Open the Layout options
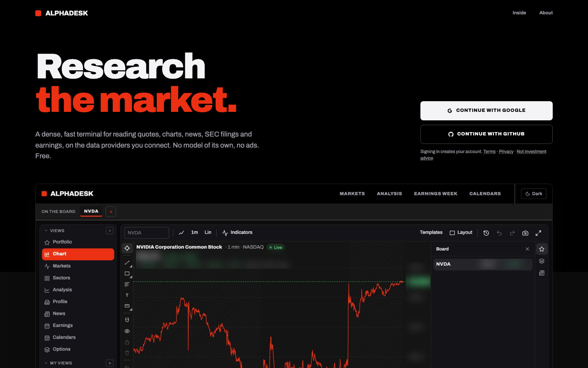 pos(461,233)
